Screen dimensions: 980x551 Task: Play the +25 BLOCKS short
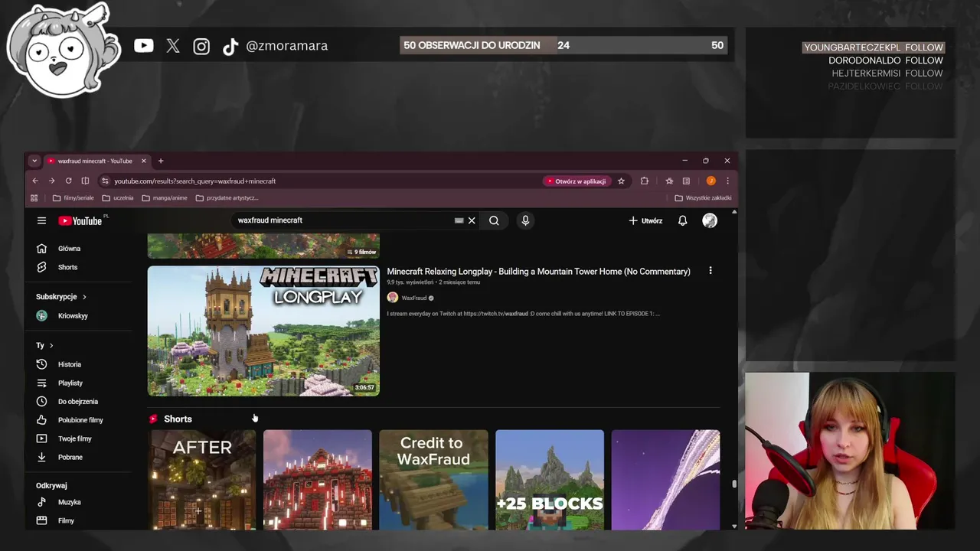click(550, 480)
